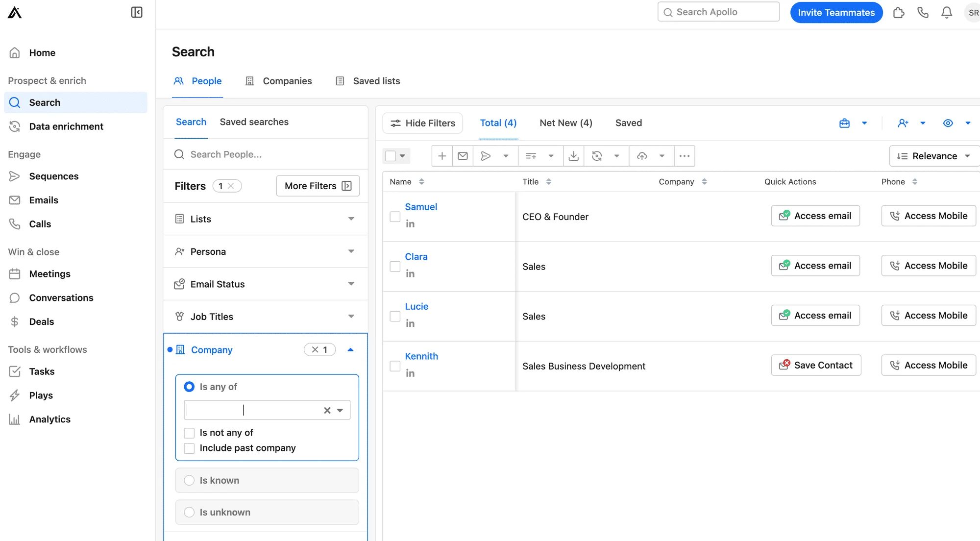Click the Apollo logo icon
This screenshot has height=541, width=980.
click(x=15, y=12)
